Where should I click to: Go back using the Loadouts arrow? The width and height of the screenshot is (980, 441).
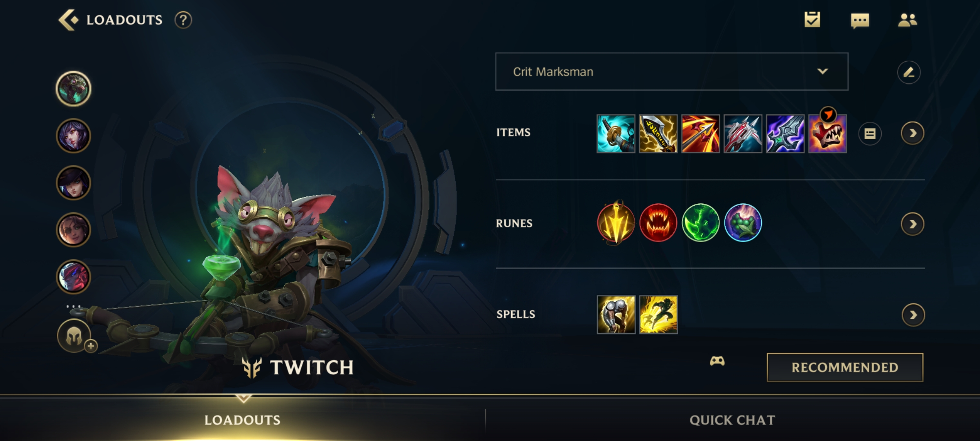[68, 20]
